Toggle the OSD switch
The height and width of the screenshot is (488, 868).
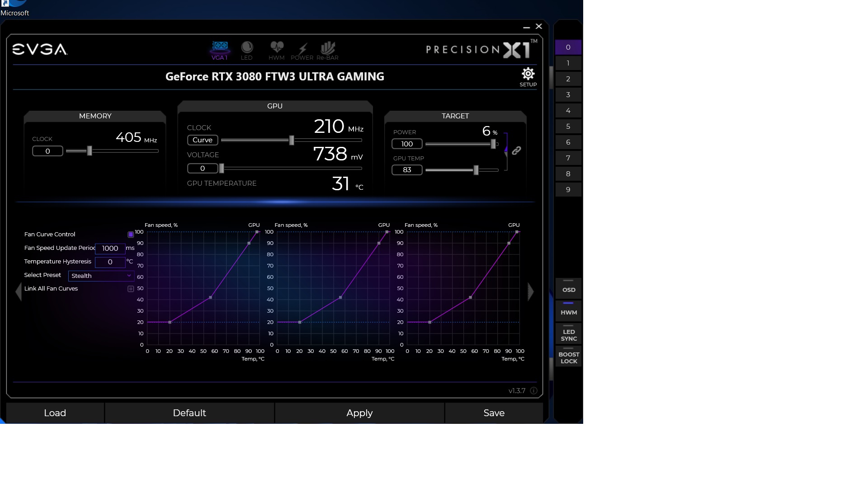(568, 287)
